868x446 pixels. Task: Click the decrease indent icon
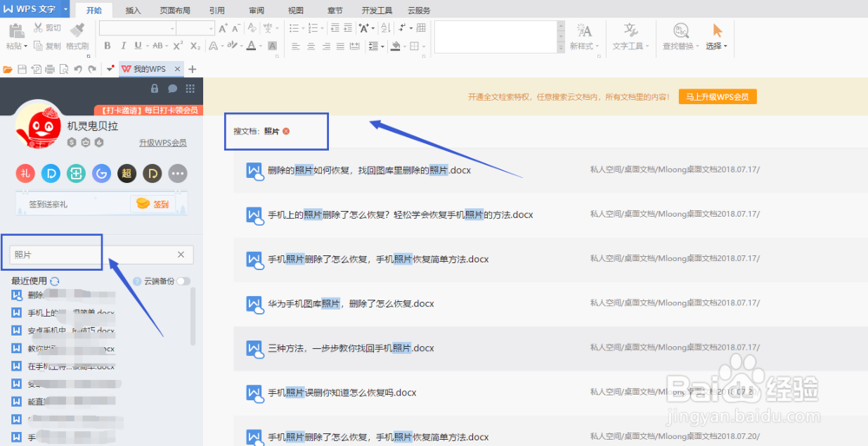335,29
